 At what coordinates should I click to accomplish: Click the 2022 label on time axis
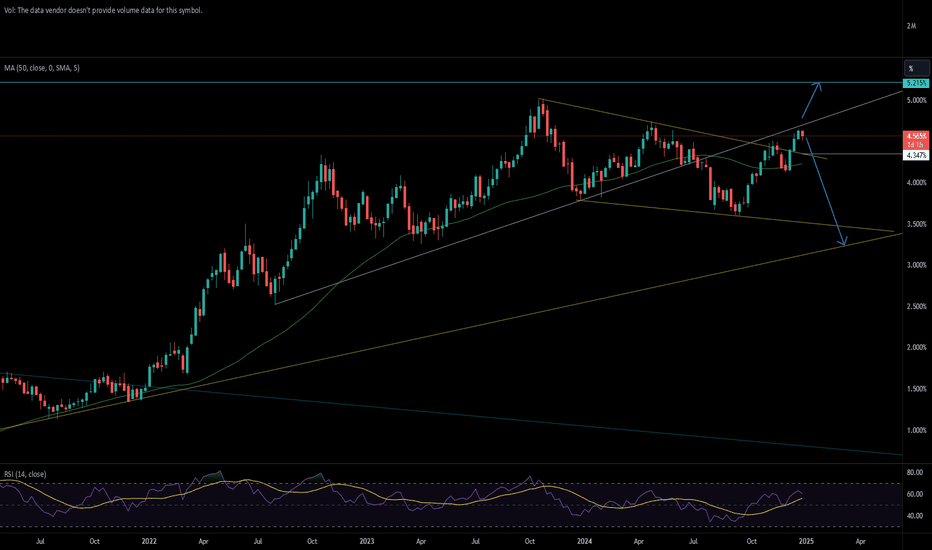[x=149, y=542]
